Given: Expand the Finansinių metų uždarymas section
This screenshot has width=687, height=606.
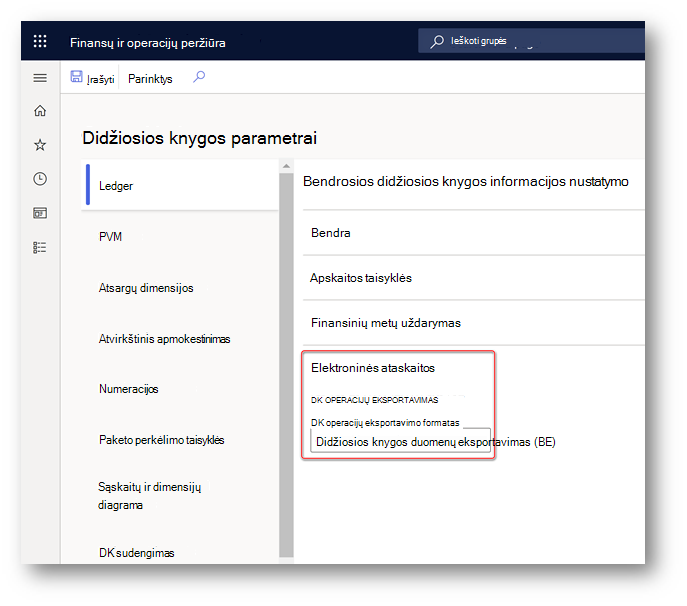Looking at the screenshot, I should pyautogui.click(x=474, y=323).
